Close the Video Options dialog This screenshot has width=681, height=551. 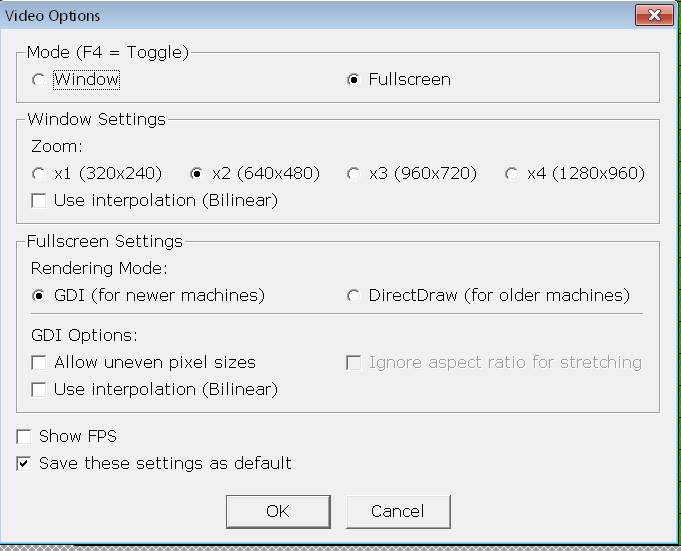click(654, 15)
